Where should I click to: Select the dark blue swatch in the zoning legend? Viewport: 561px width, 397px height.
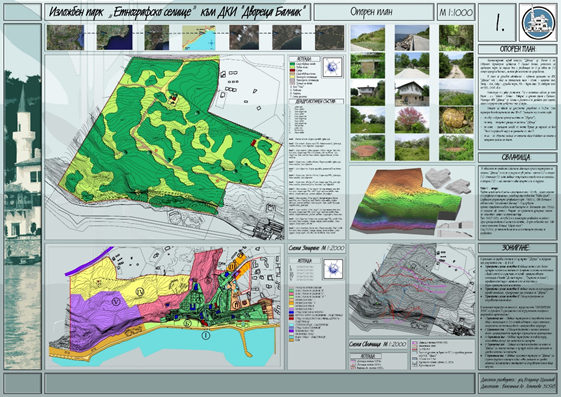[x=292, y=312]
